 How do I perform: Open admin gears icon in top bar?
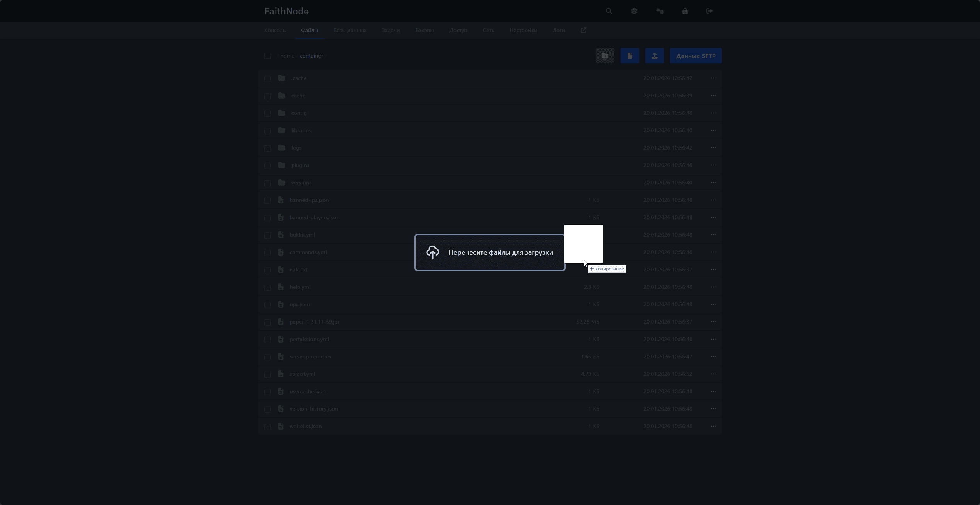tap(660, 11)
